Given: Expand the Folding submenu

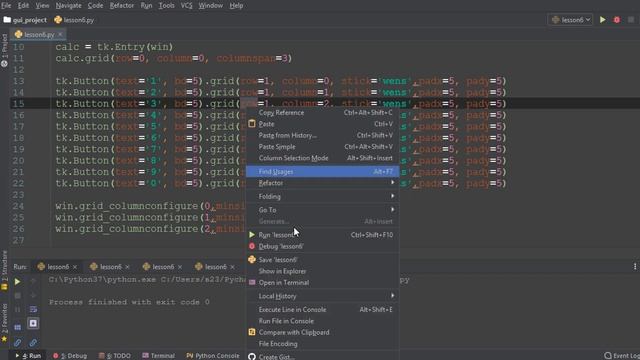Looking at the screenshot, I should tap(322, 197).
